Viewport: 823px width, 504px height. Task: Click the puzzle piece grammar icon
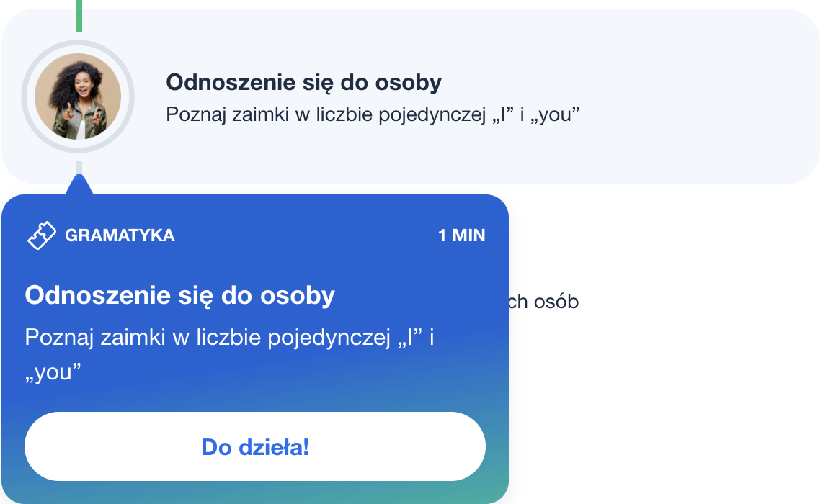tap(42, 235)
